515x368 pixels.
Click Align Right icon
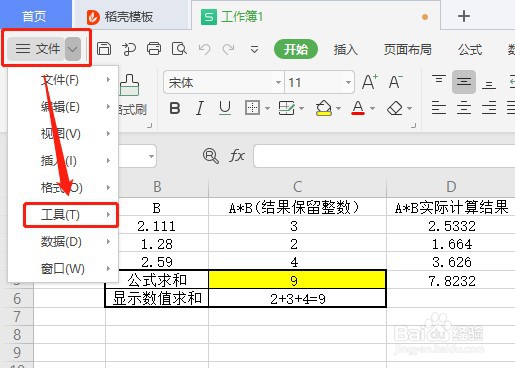[489, 108]
